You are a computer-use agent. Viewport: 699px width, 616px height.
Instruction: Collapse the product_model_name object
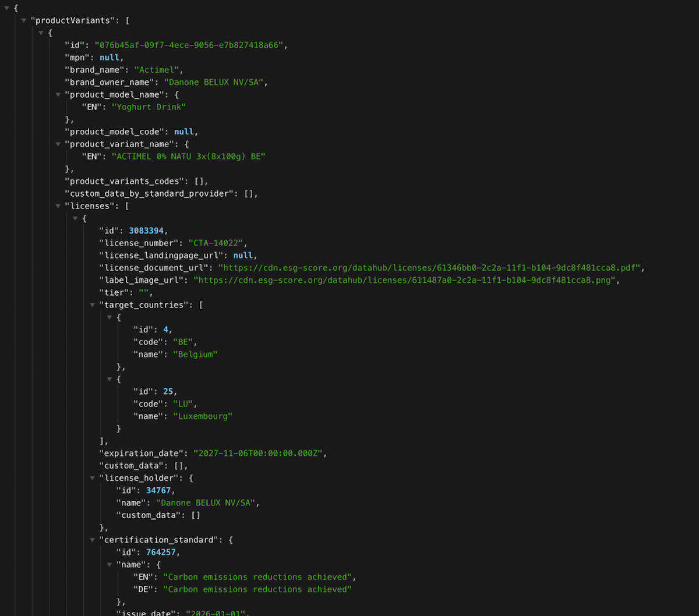coord(58,95)
